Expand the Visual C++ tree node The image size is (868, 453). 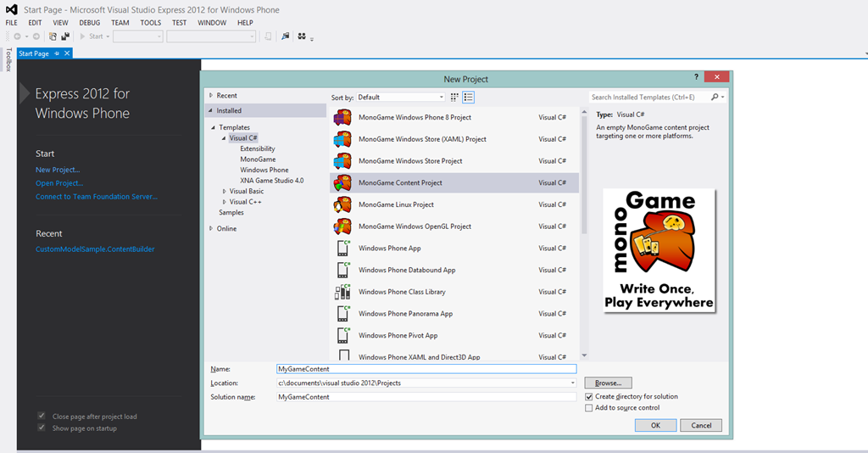tap(224, 202)
